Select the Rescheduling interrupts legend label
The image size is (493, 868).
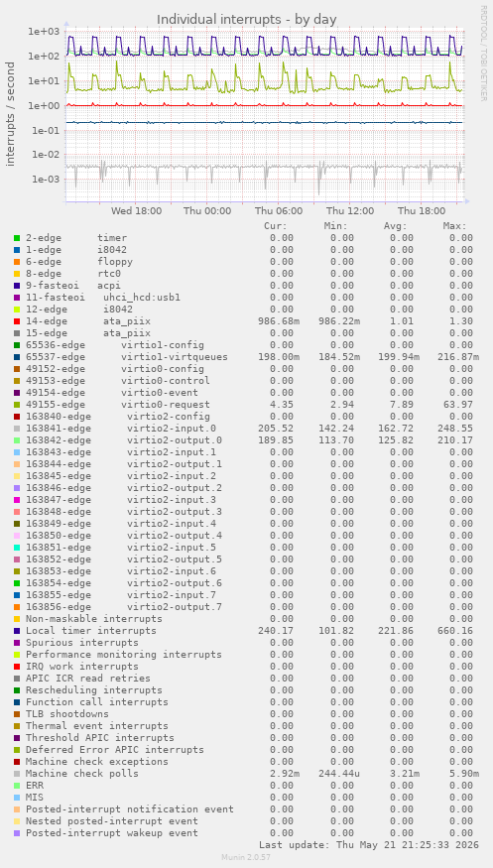pos(94,690)
